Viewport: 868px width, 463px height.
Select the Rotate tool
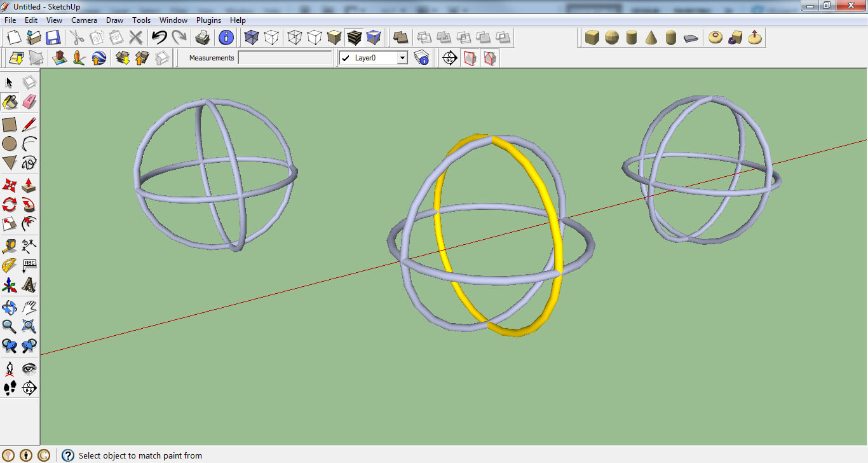point(9,205)
